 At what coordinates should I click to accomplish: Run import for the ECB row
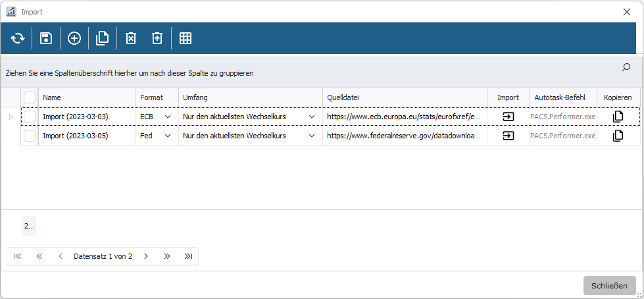[x=508, y=117]
